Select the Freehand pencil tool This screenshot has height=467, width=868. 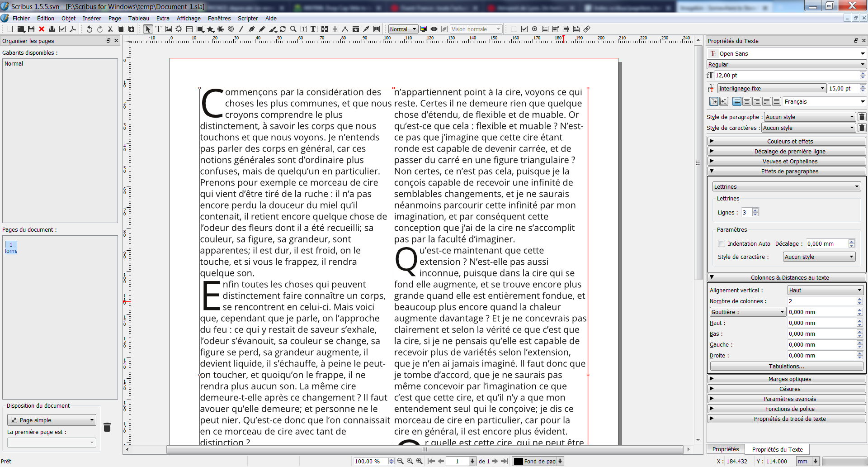click(x=262, y=29)
